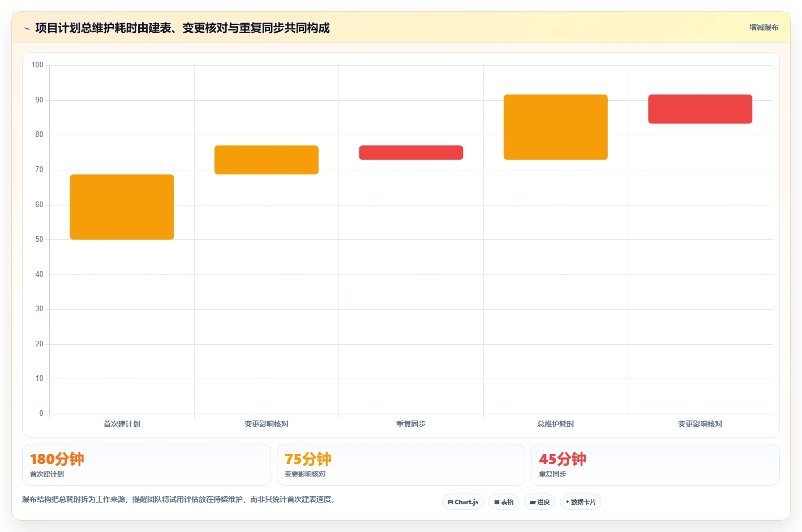
Task: Click the lightning icon before the title
Action: point(27,28)
